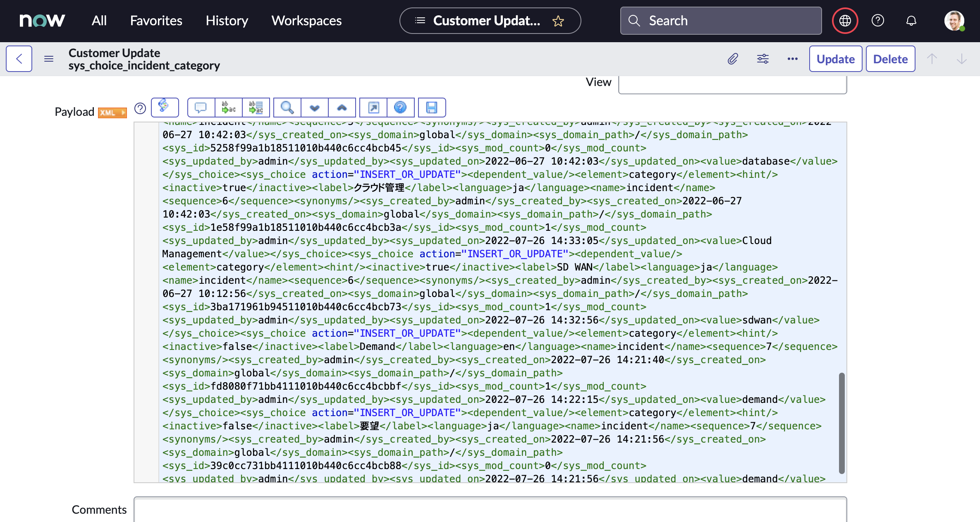Screen dimensions: 980x522
Task: Open the Workspaces menu
Action: coord(306,21)
